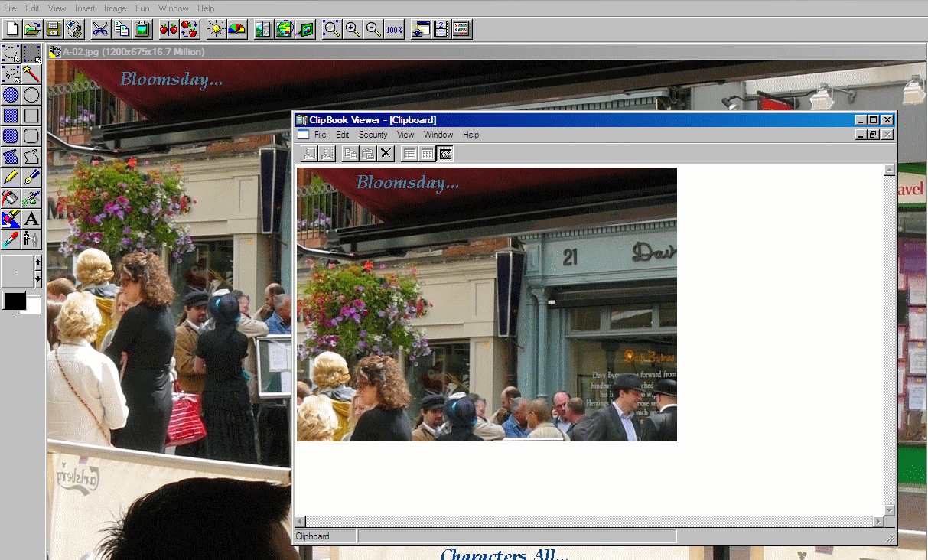Image resolution: width=928 pixels, height=560 pixels.
Task: Reset zoom with the 100% button
Action: point(394,29)
